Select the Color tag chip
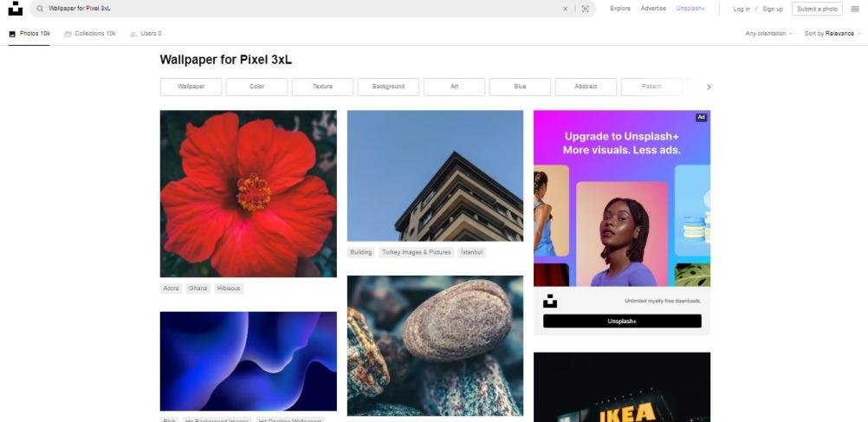 click(x=257, y=87)
